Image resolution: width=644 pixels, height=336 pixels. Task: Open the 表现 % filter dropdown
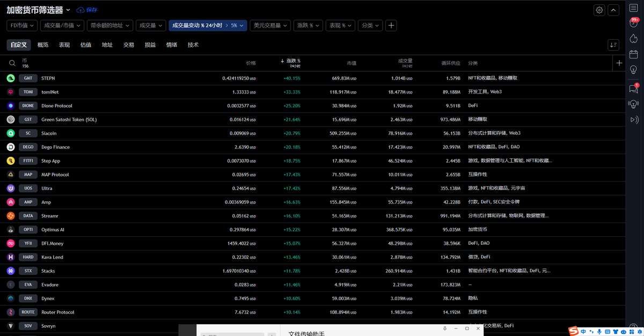tap(341, 25)
